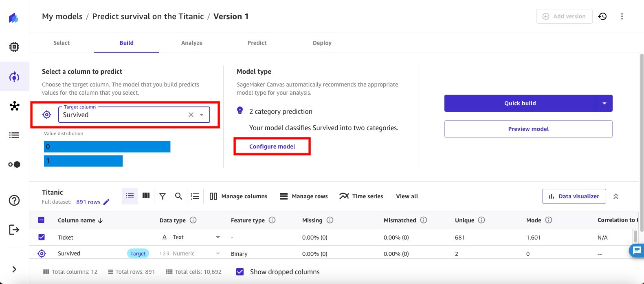
Task: Uncheck the Ticket column checkbox
Action: [x=41, y=237]
